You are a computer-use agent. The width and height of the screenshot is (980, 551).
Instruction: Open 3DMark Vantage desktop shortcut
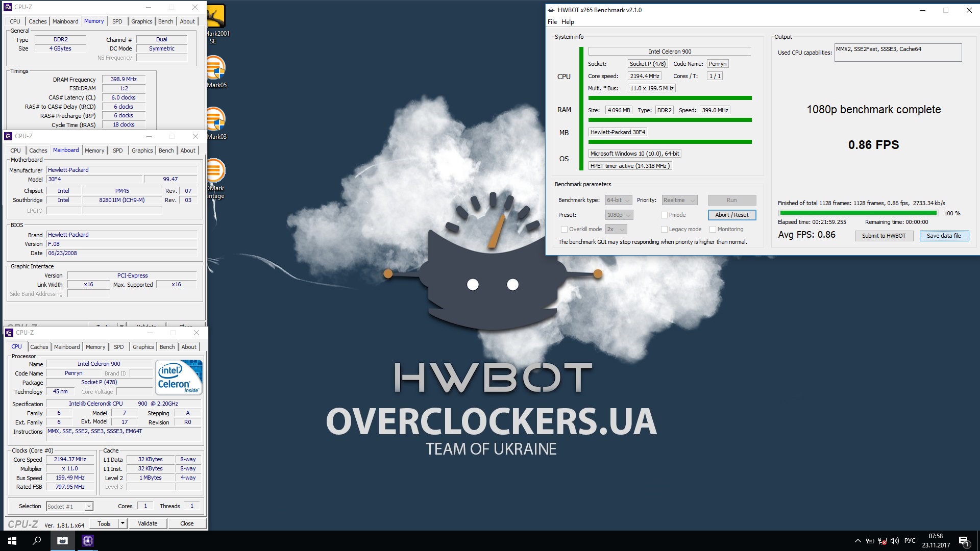point(216,179)
